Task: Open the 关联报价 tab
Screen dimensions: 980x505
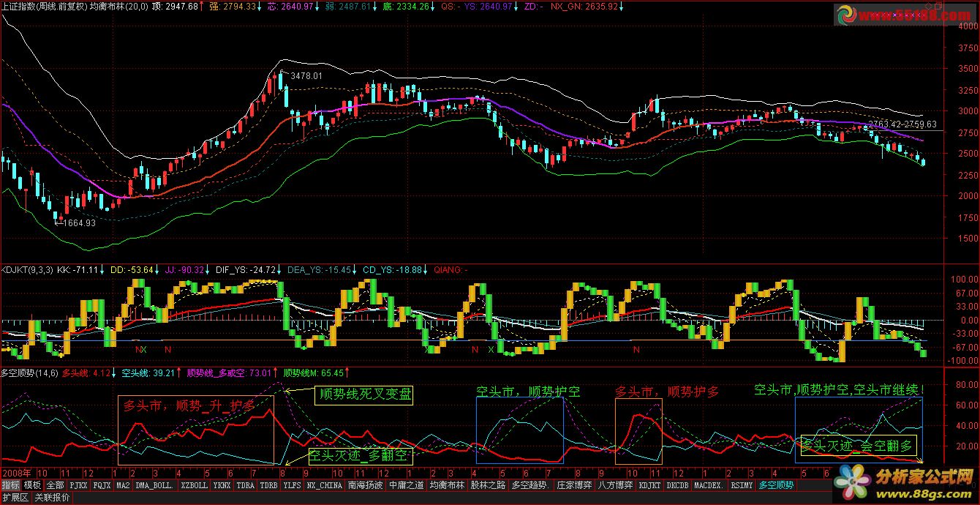Action: tap(51, 498)
